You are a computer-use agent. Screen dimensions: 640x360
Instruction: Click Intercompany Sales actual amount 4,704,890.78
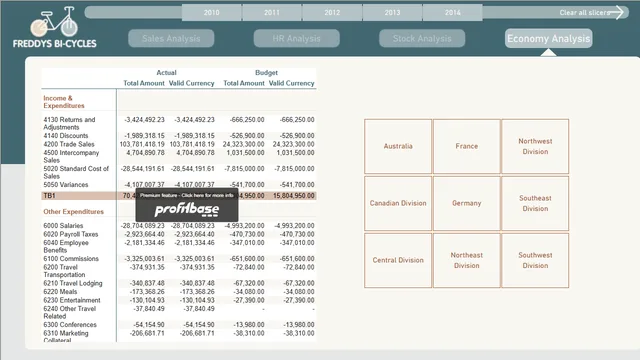click(x=145, y=153)
